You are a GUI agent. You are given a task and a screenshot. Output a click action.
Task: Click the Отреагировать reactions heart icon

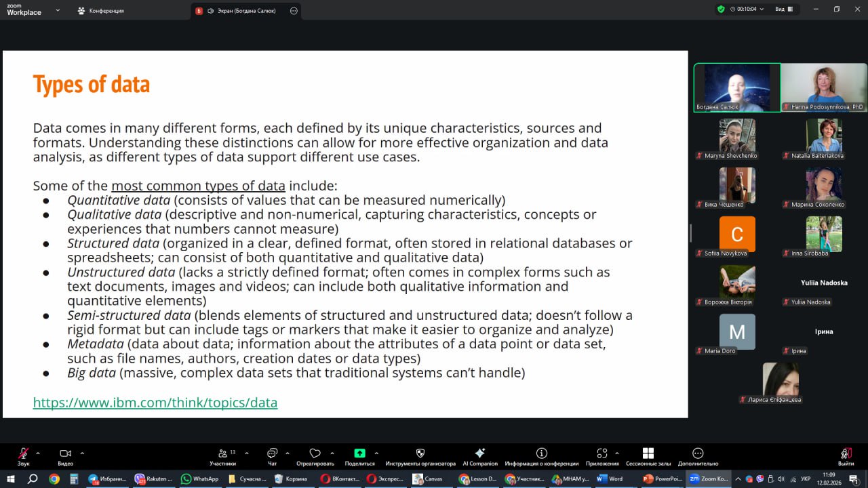pos(315,454)
